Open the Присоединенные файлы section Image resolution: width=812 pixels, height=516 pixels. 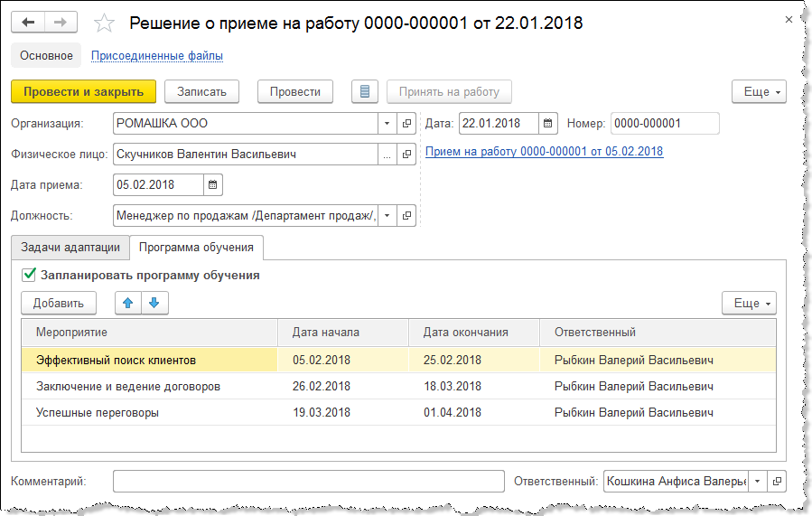157,56
